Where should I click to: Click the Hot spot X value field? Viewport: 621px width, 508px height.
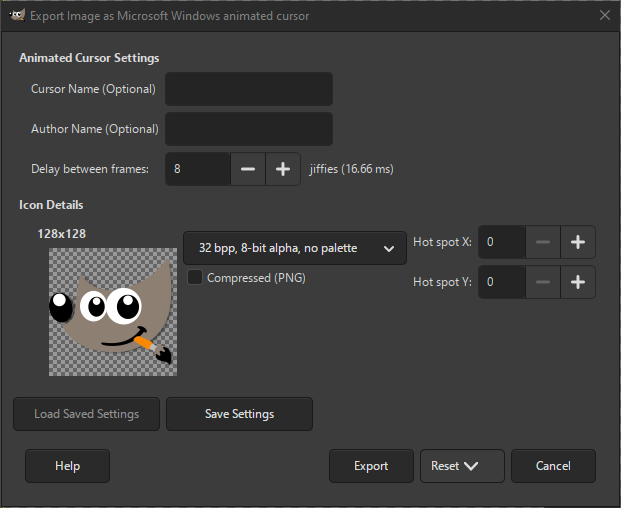(x=502, y=242)
